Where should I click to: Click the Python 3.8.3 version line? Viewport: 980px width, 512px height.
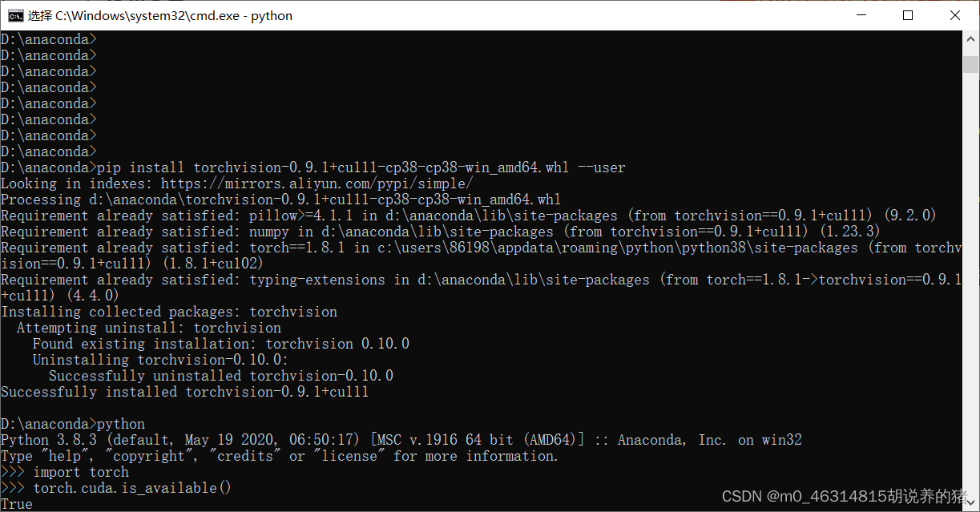[321, 439]
